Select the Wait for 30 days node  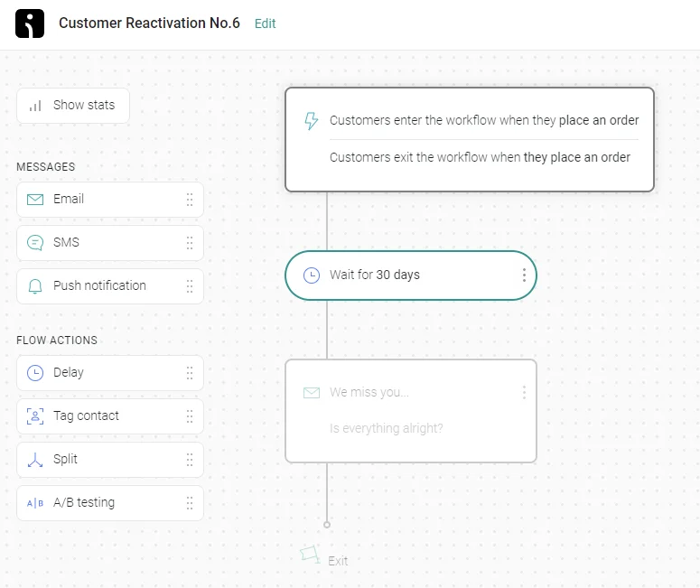coord(411,275)
